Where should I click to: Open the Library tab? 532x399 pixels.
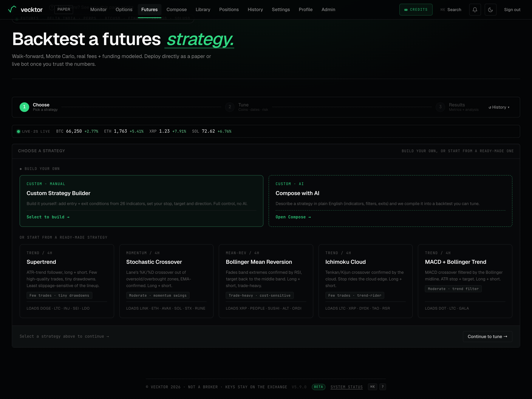[x=203, y=10]
